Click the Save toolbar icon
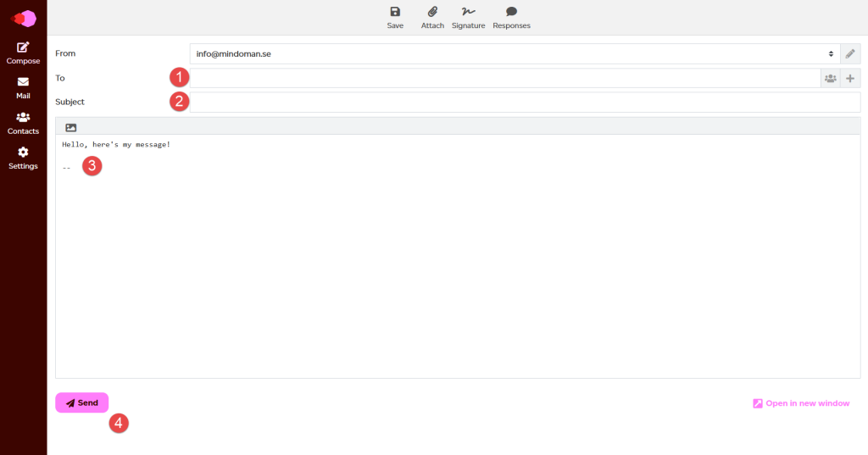 click(x=395, y=18)
